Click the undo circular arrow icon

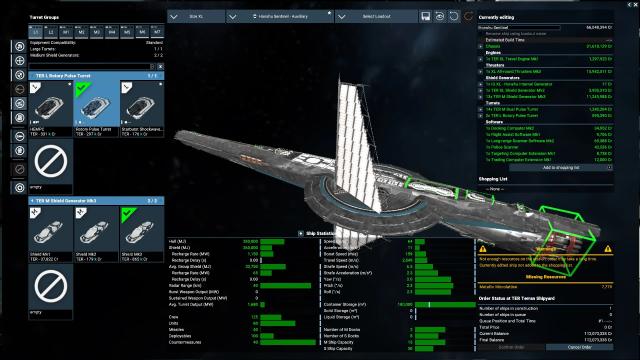point(454,16)
